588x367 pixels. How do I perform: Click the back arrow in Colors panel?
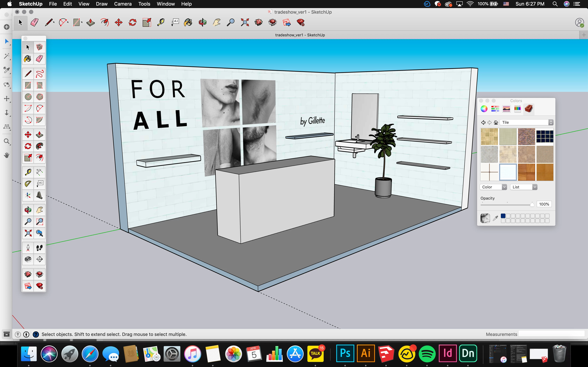[483, 122]
